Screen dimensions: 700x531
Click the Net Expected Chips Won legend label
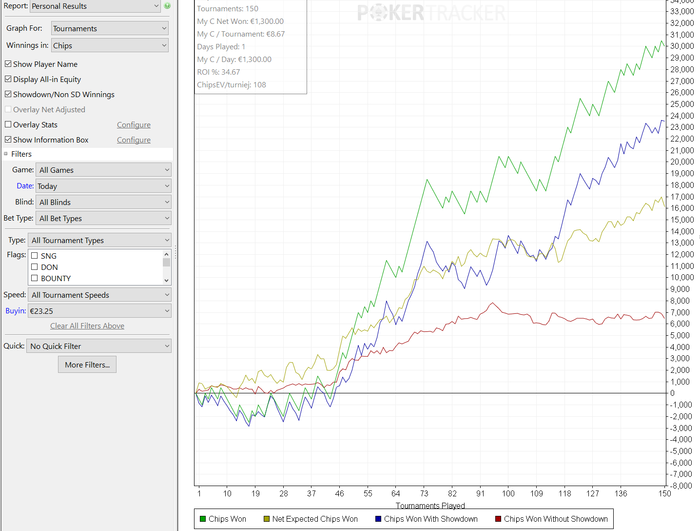[x=315, y=519]
